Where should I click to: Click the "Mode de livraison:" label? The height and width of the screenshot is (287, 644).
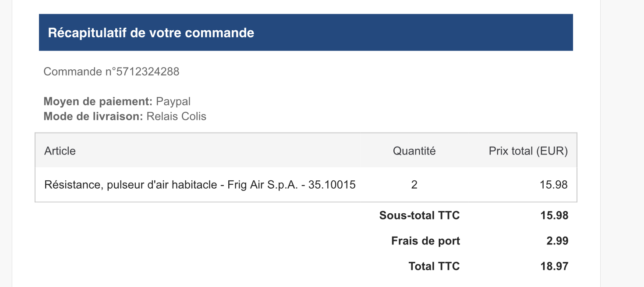(93, 116)
